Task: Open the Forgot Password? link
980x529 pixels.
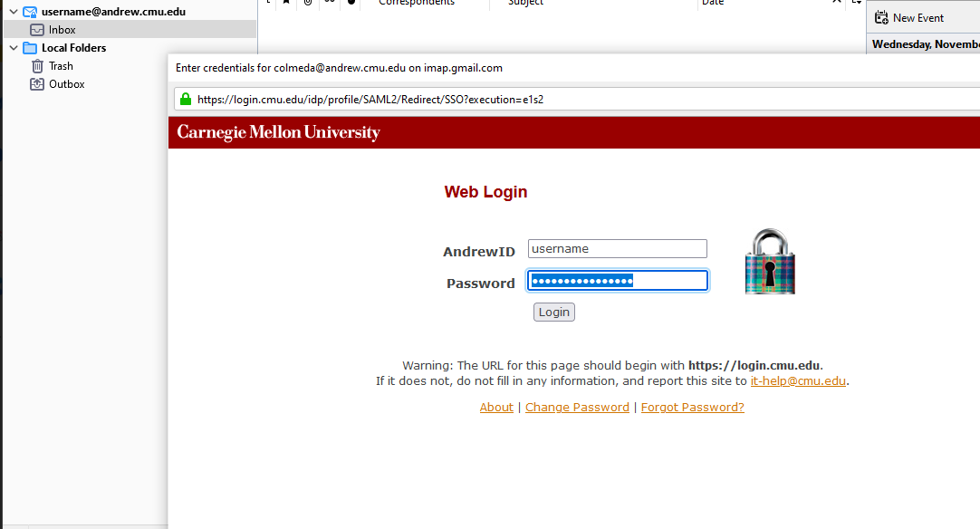Action: [x=693, y=407]
